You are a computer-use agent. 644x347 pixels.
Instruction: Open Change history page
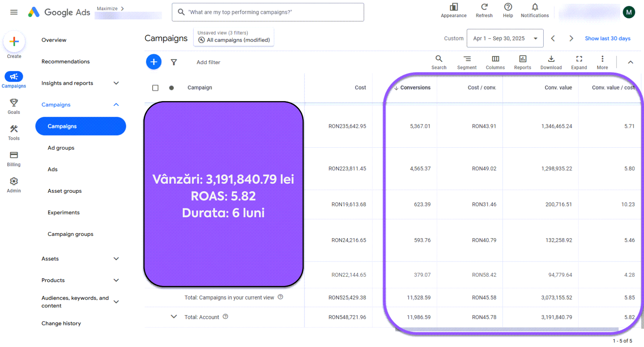click(61, 323)
